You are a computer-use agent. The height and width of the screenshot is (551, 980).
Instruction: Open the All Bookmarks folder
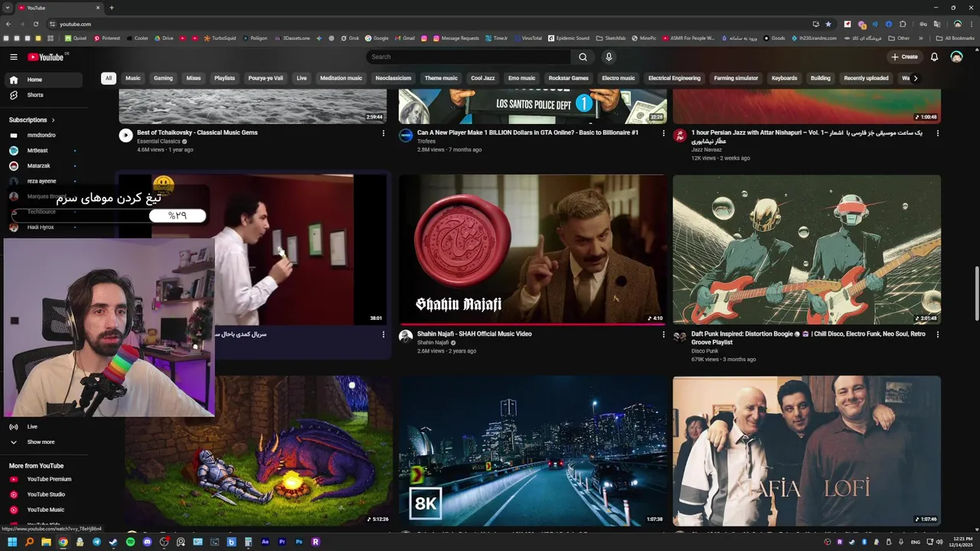pos(955,37)
